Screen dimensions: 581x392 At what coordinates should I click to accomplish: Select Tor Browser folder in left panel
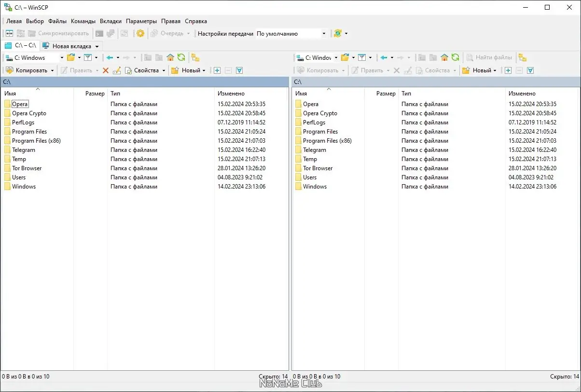[27, 168]
